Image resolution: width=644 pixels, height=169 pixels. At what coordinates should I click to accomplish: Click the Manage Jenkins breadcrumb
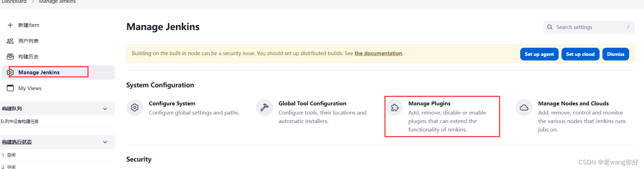57,2
